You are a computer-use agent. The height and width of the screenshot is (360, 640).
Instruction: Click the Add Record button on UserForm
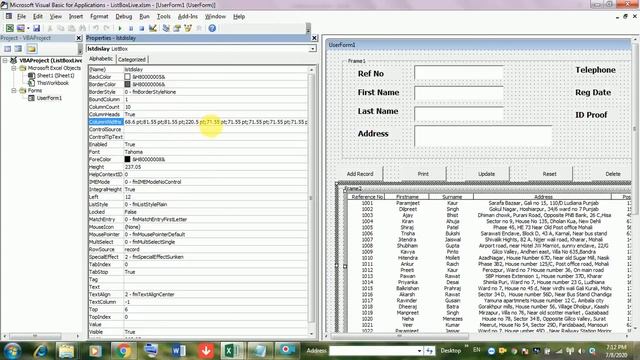(360, 174)
